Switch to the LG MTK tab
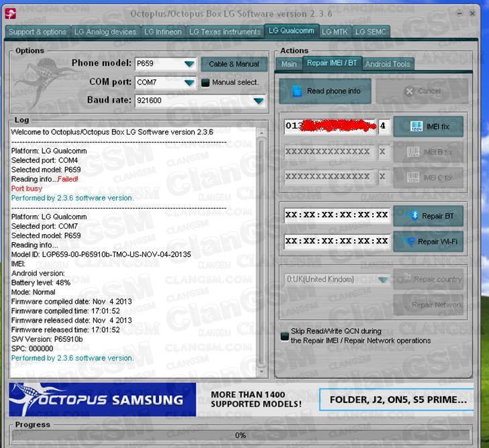Screen dimensions: 489x448 (x=335, y=32)
